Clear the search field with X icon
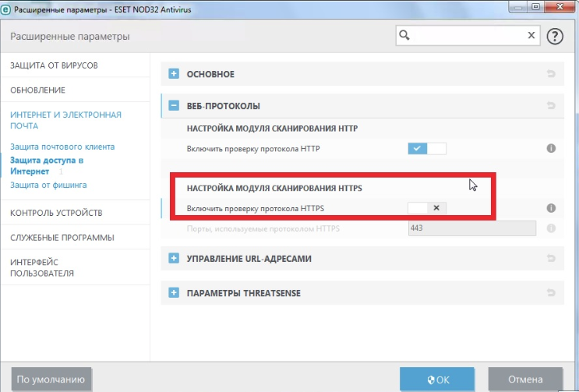 531,35
